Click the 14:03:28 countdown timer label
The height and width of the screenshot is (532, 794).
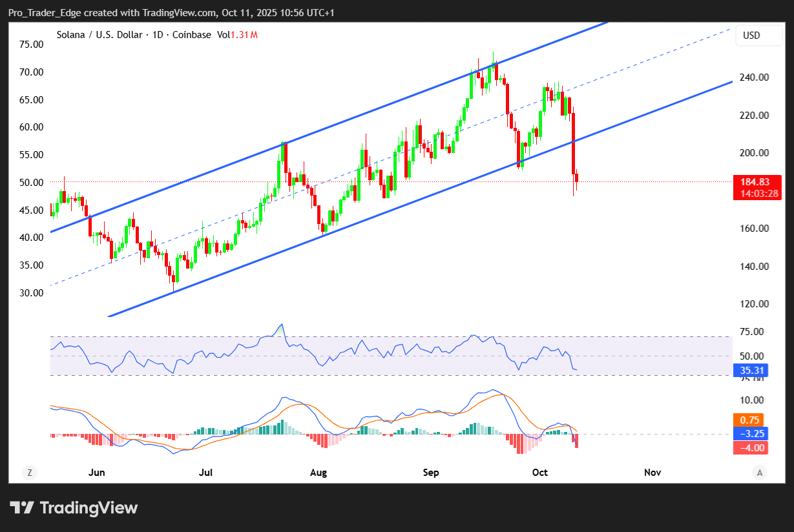point(757,194)
